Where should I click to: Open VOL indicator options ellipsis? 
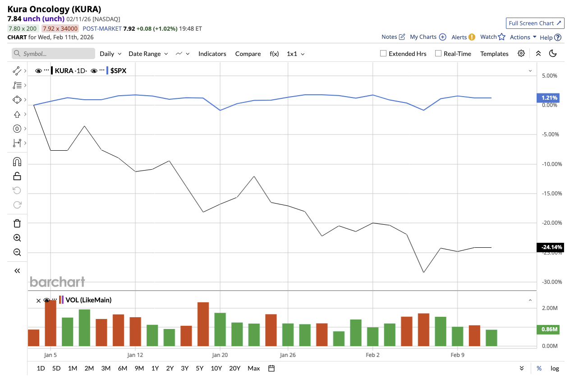click(55, 300)
